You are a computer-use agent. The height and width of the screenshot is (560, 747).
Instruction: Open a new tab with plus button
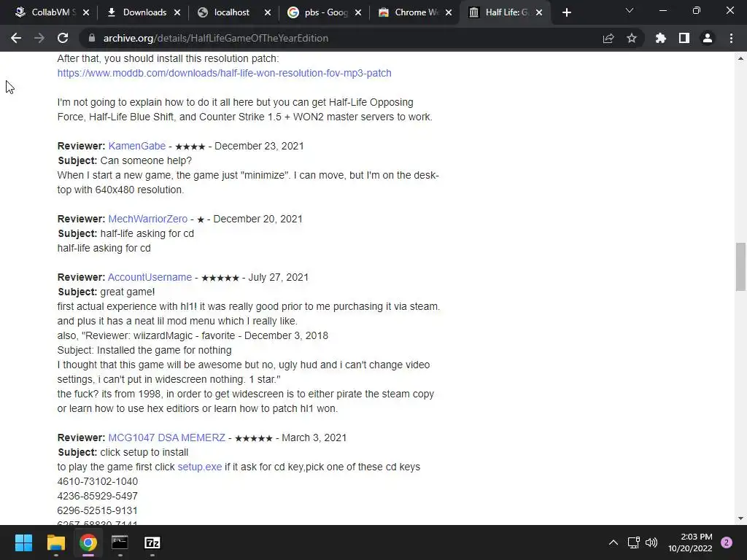click(x=566, y=12)
